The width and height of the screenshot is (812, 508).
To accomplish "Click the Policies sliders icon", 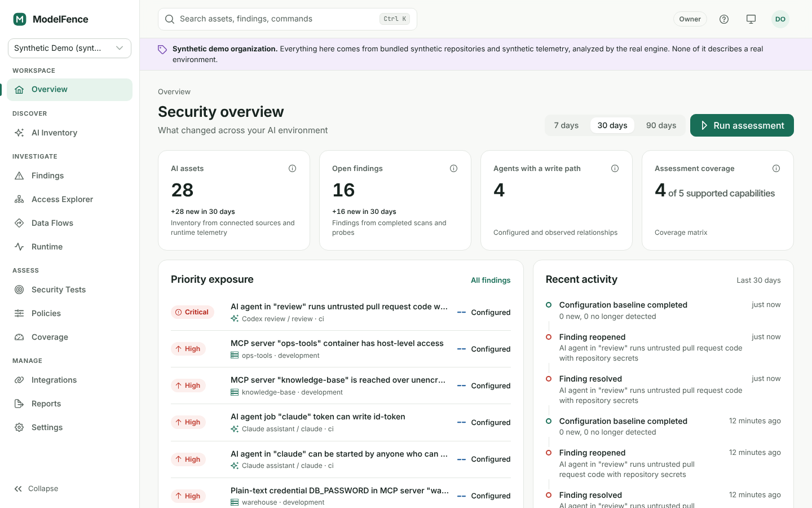I will pyautogui.click(x=19, y=313).
